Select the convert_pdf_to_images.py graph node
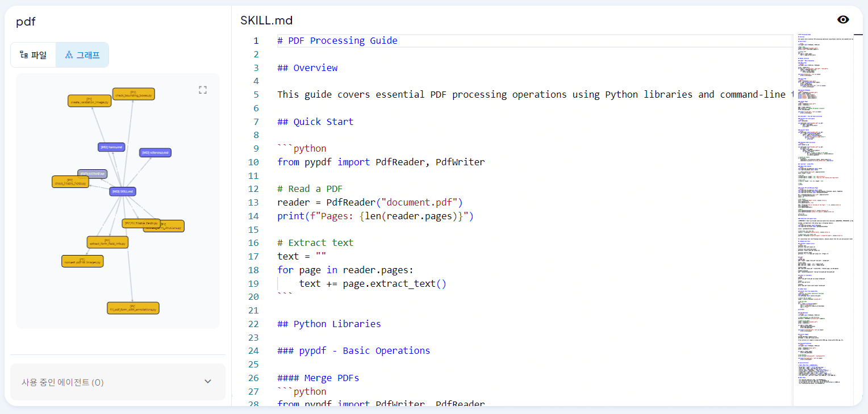The width and height of the screenshot is (868, 414). pyautogui.click(x=82, y=261)
